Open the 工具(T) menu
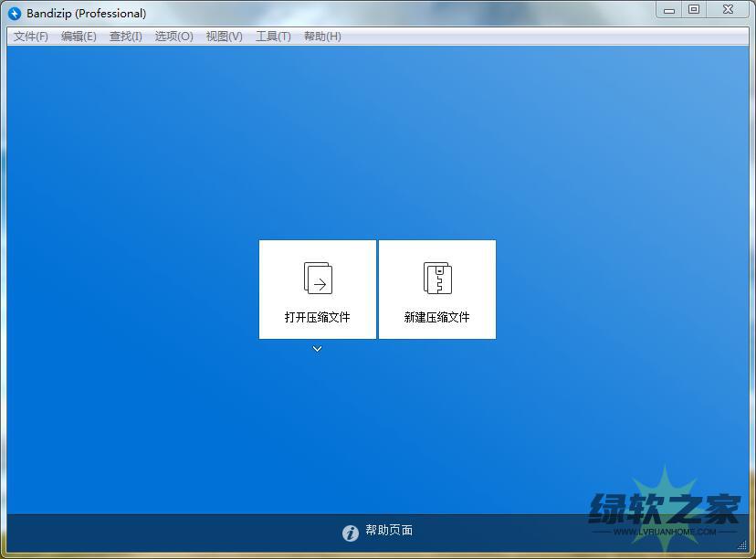Screen dimensions: 756x559 [x=273, y=37]
